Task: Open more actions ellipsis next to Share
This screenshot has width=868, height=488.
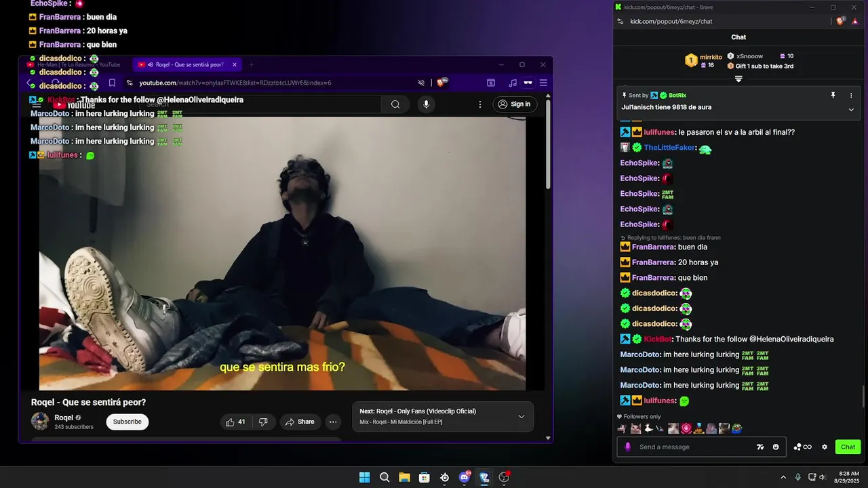Action: [x=333, y=422]
